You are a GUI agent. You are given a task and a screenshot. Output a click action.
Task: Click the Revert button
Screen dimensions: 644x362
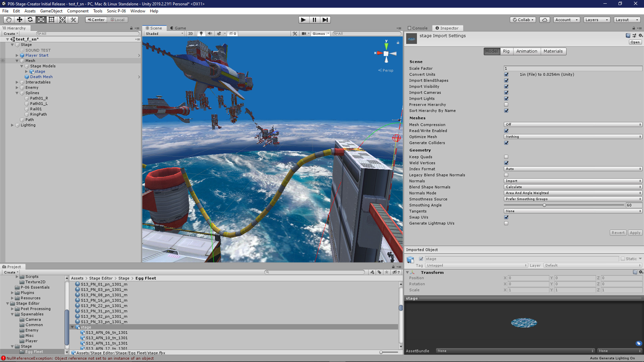click(618, 232)
